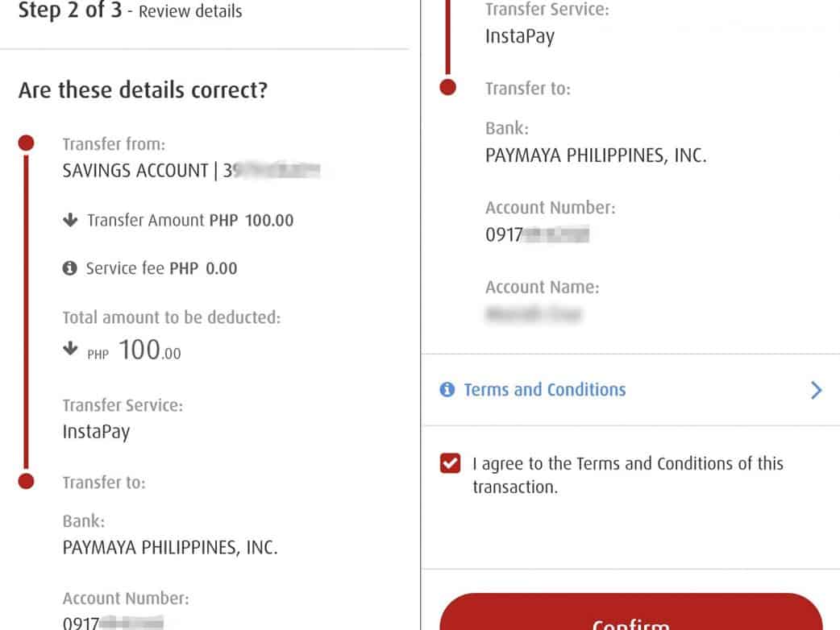Screen dimensions: 840x630
Task: Click the Step 2 of 3 heading
Action: click(129, 11)
